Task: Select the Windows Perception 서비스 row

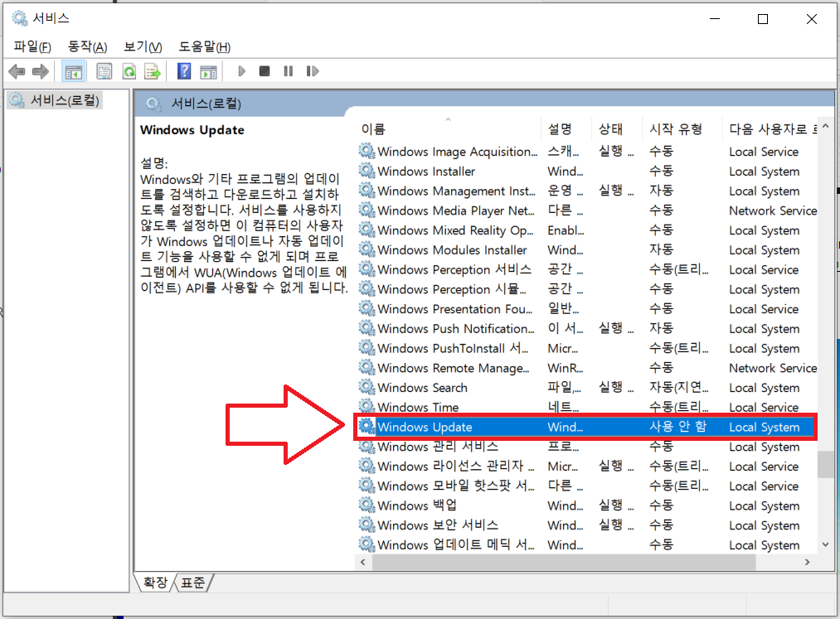Action: pyautogui.click(x=586, y=269)
